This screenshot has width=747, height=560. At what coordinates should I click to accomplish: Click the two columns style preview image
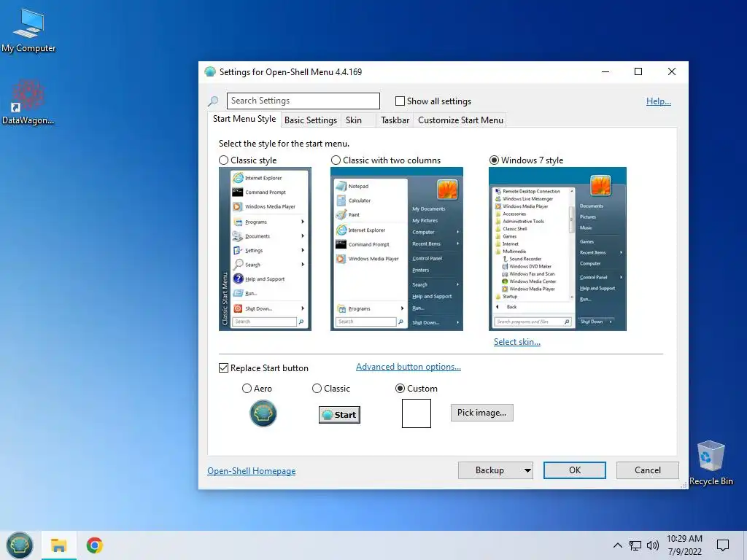tap(397, 249)
